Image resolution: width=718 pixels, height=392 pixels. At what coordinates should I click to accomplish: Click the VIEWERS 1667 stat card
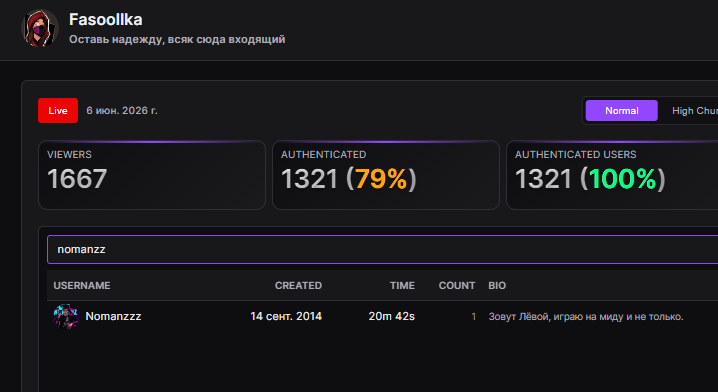(152, 175)
